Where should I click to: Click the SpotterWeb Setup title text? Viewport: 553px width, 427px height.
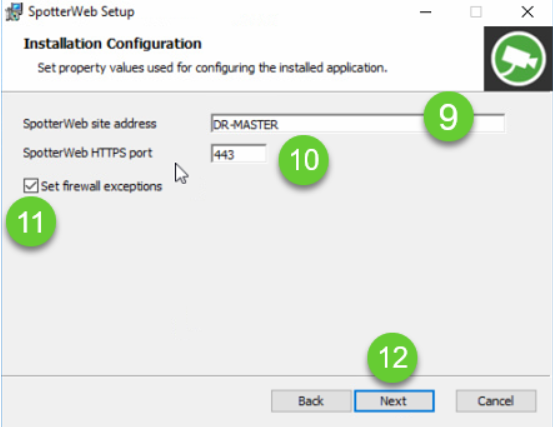coord(81,12)
